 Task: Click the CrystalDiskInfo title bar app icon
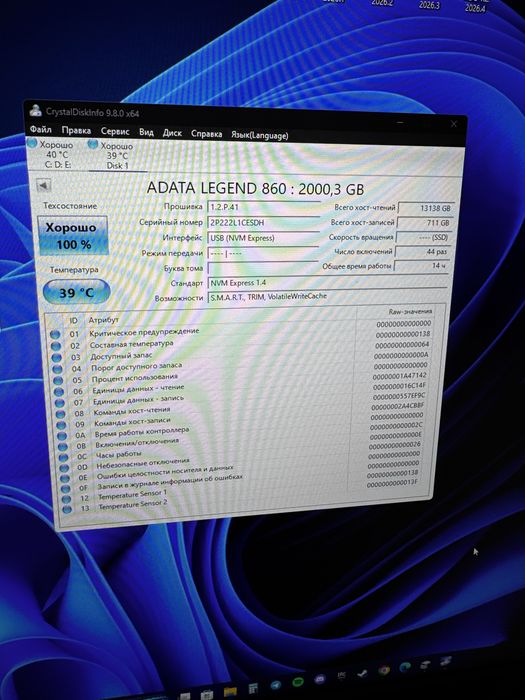(35, 111)
